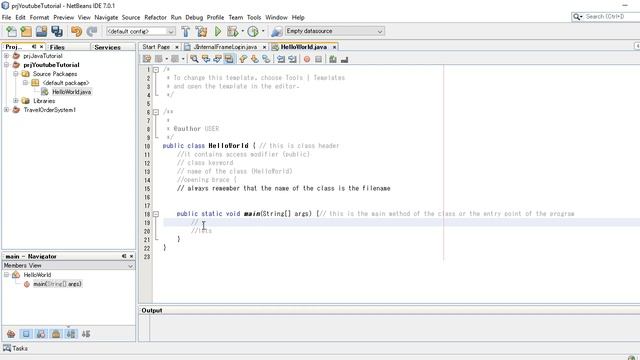The height and width of the screenshot is (360, 640).
Task: Click the Shift Line Right icon
Action: coord(292,59)
